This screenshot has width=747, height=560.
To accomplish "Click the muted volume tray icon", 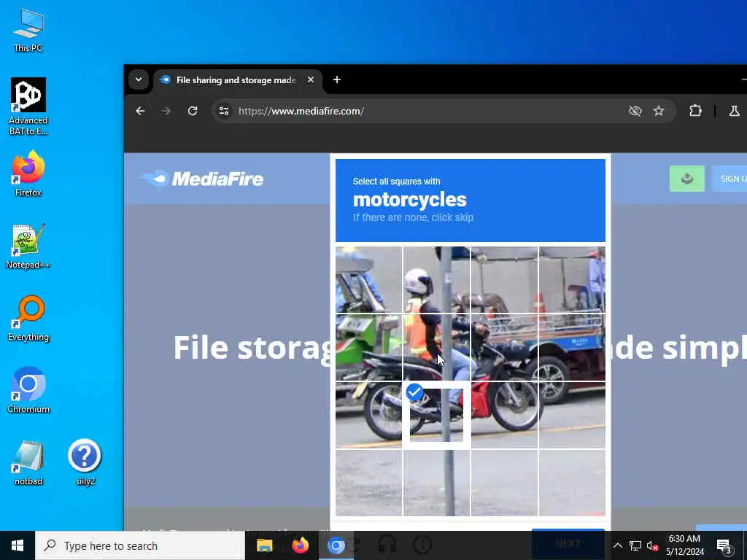I will (652, 545).
